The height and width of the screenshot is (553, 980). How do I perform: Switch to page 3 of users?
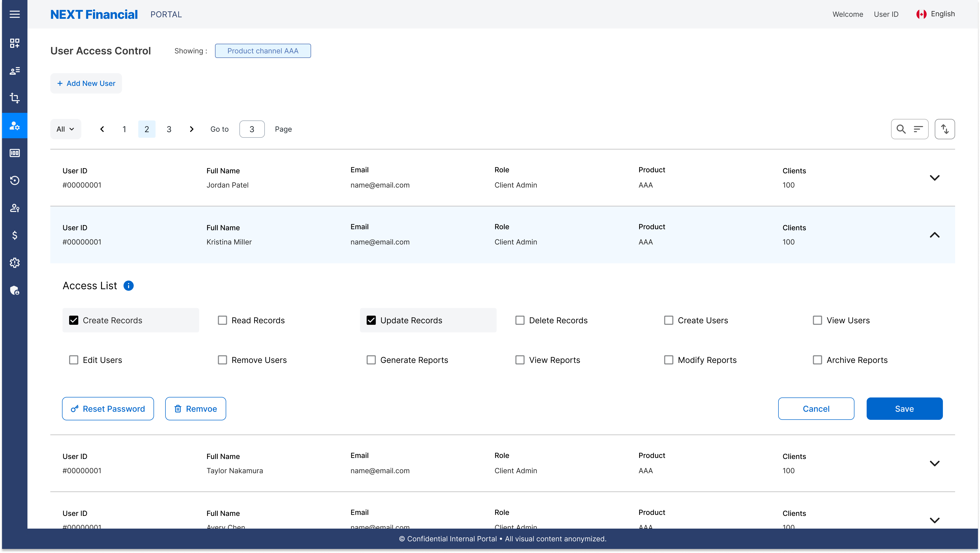(x=169, y=129)
